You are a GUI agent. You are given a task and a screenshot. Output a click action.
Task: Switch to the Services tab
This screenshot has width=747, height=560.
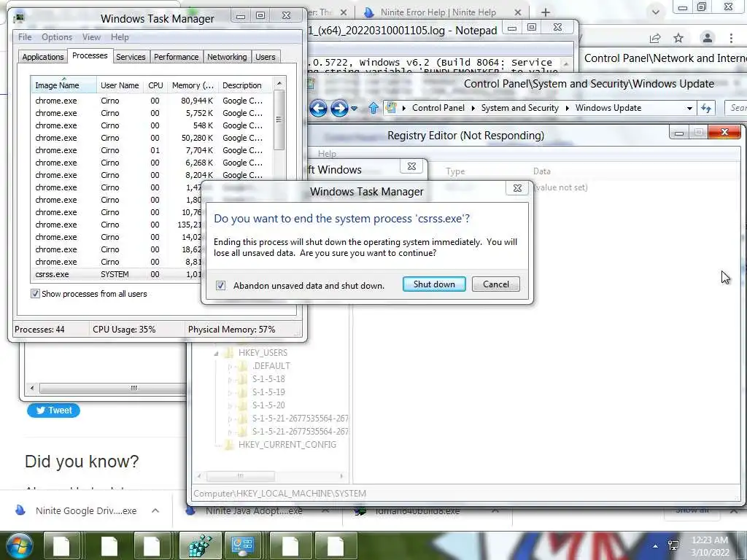point(131,57)
